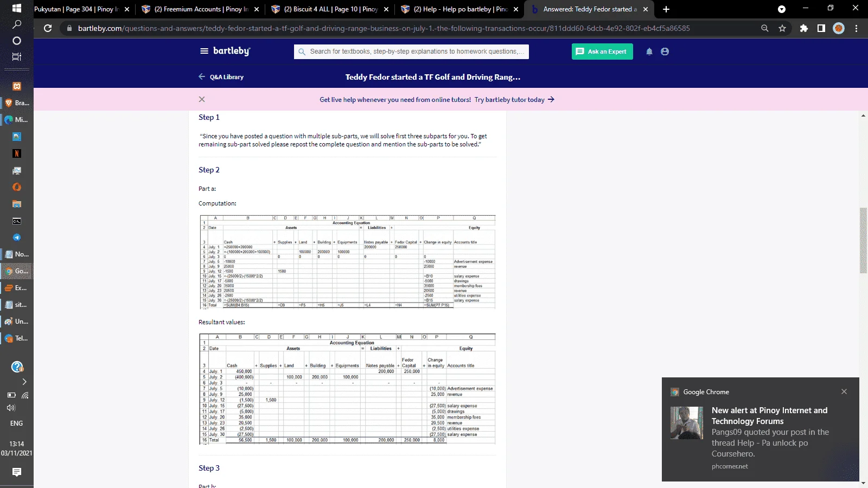Screen dimensions: 868x488
Task: Close the Help po bartleby tab
Action: point(516,9)
